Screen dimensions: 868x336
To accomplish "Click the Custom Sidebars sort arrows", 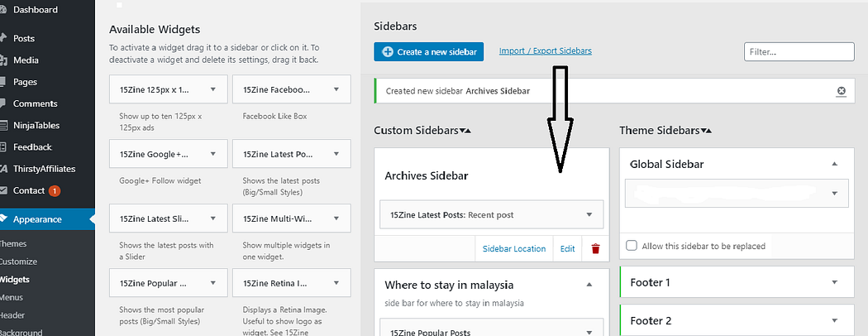I will [x=465, y=131].
